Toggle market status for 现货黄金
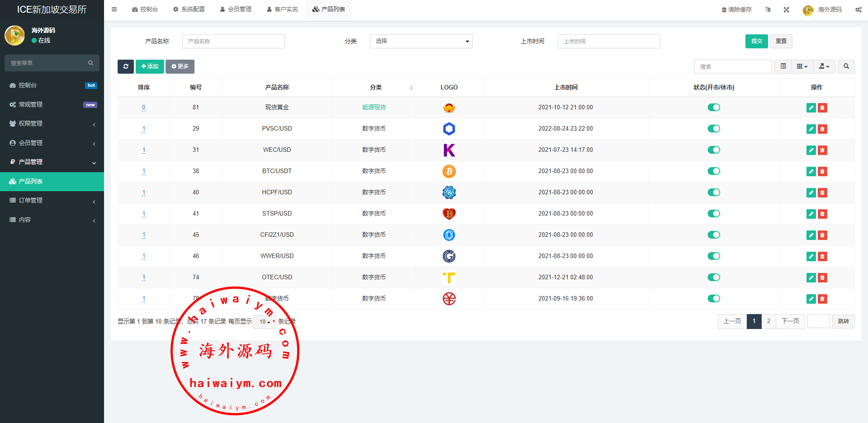 pos(713,108)
